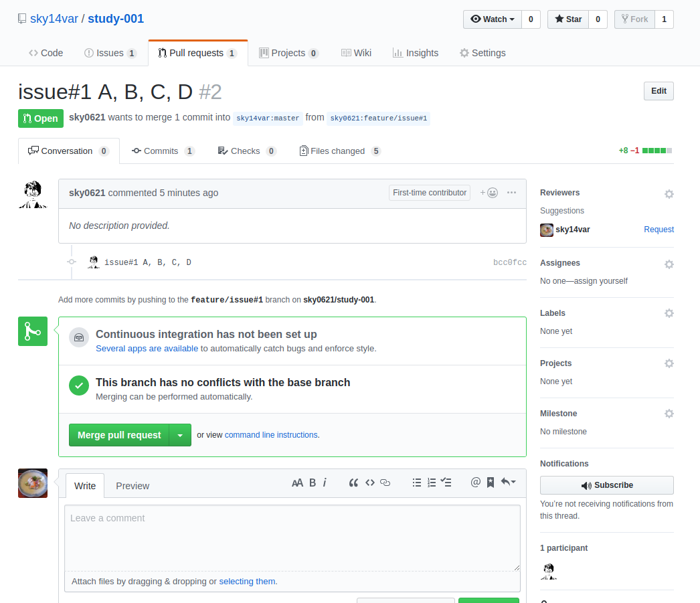Click Edit pull request title button

click(x=659, y=91)
